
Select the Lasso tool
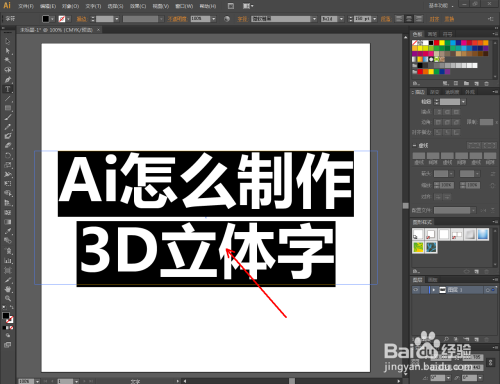click(x=8, y=70)
